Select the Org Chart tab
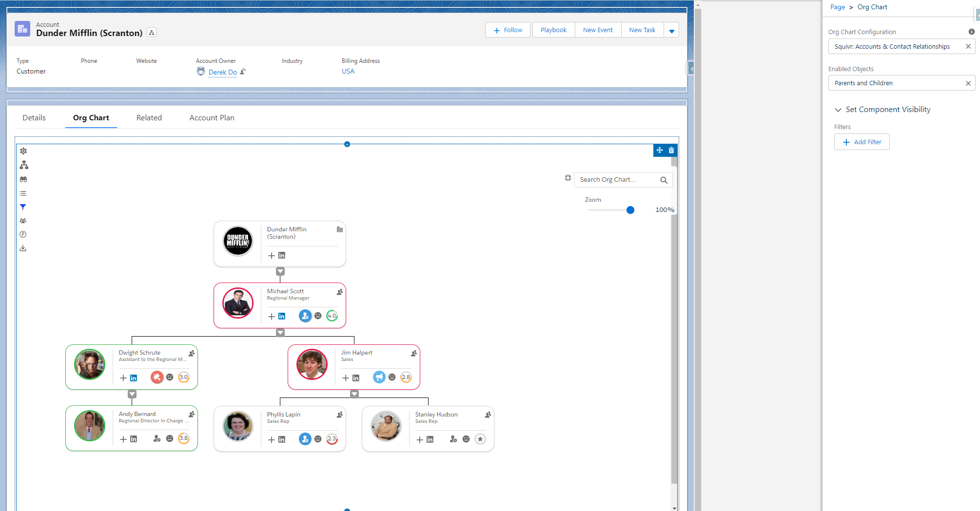 point(91,118)
